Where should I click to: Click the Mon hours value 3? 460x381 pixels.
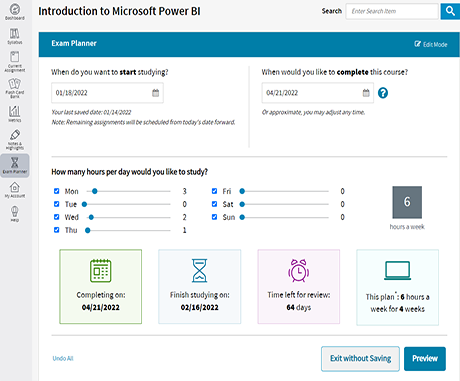(184, 191)
